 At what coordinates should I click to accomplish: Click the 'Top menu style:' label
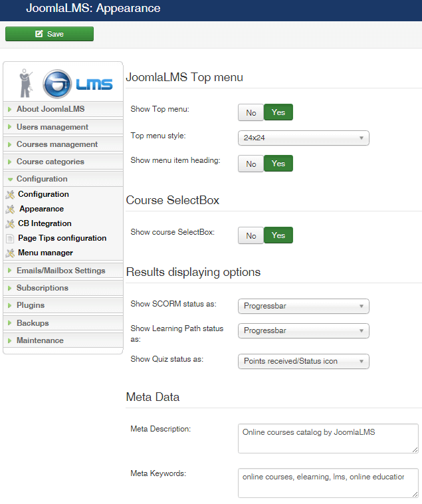tap(158, 136)
